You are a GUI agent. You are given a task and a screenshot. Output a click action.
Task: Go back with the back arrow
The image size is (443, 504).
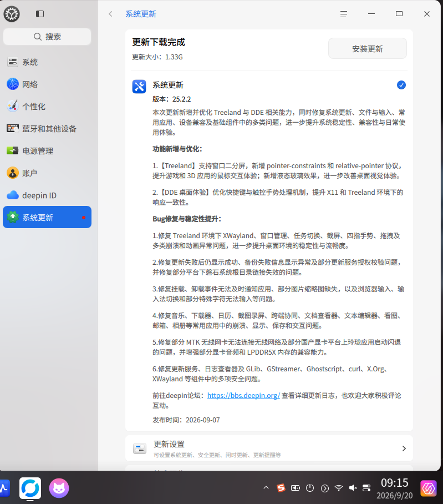110,14
